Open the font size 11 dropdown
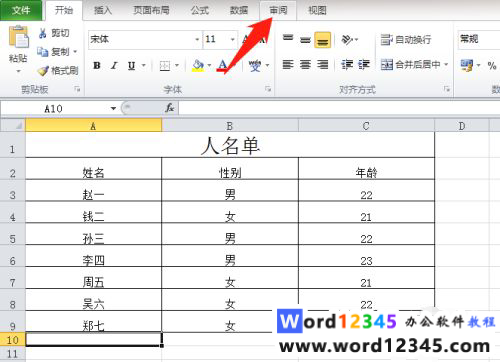The height and width of the screenshot is (362, 500). 233,39
